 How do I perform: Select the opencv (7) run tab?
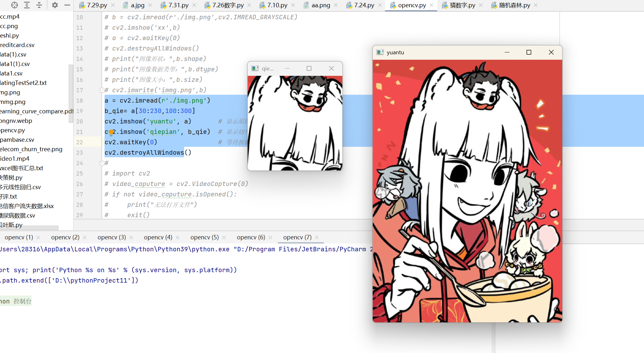(x=298, y=237)
